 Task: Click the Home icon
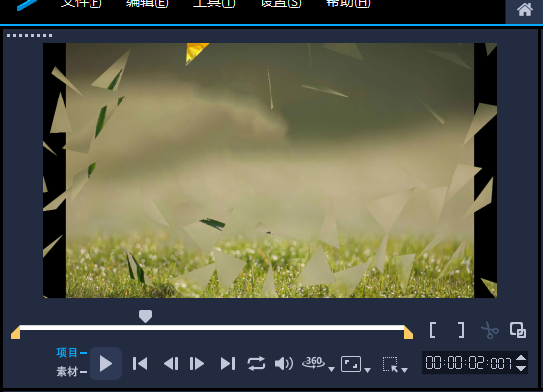[525, 10]
